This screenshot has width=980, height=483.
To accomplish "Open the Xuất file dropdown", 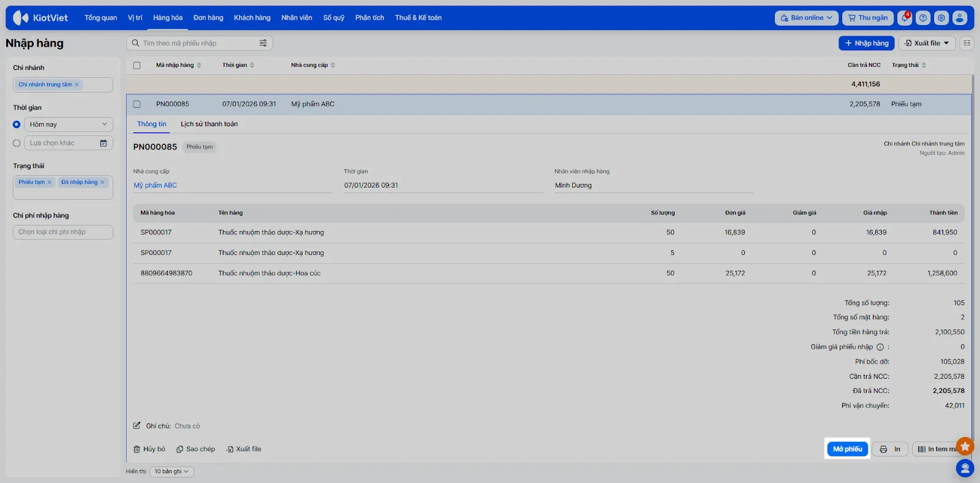I will [x=927, y=43].
